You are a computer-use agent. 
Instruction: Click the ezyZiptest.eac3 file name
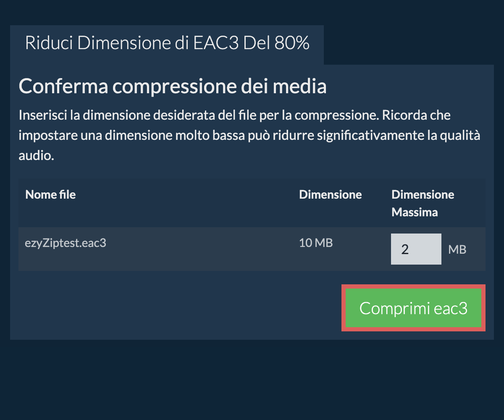pos(66,243)
